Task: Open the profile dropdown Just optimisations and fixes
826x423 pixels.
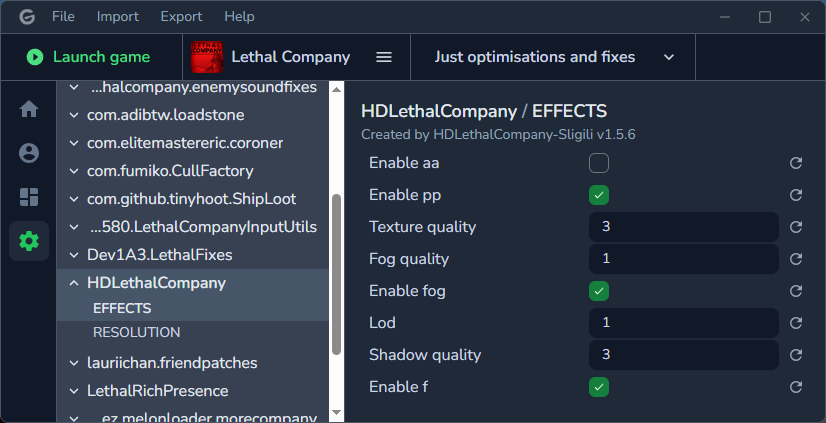Action: (554, 57)
